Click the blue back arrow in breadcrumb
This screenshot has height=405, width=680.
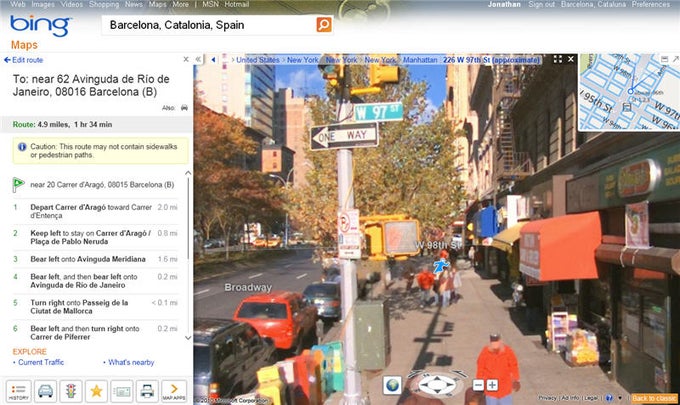(x=213, y=60)
